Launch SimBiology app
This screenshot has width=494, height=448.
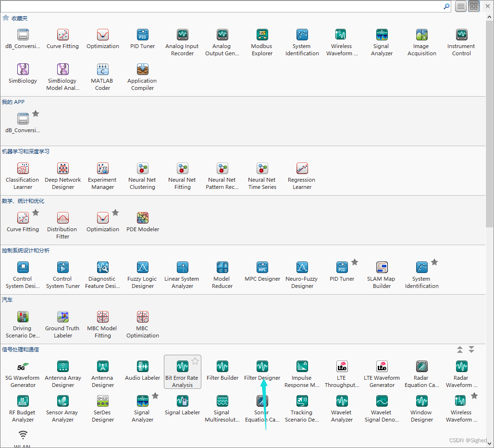pos(23,74)
